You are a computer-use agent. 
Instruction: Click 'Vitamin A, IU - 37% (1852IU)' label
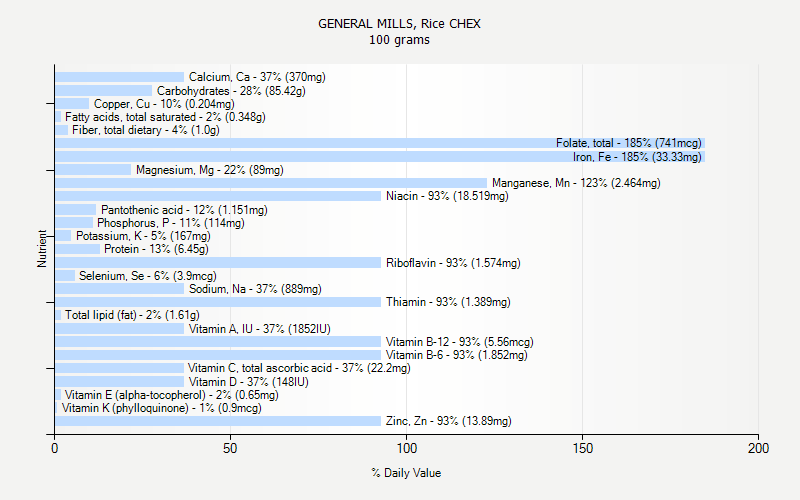tap(260, 329)
